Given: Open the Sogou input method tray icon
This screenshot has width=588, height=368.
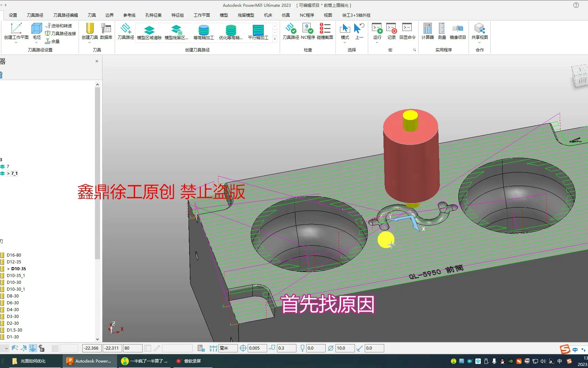Looking at the screenshot, I should (569, 361).
